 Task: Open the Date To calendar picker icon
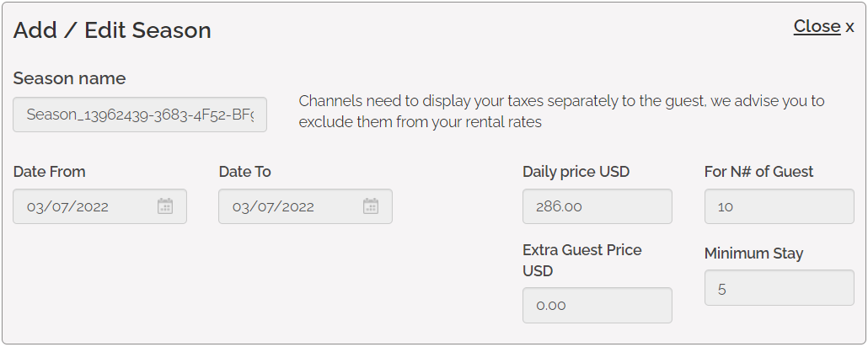371,206
